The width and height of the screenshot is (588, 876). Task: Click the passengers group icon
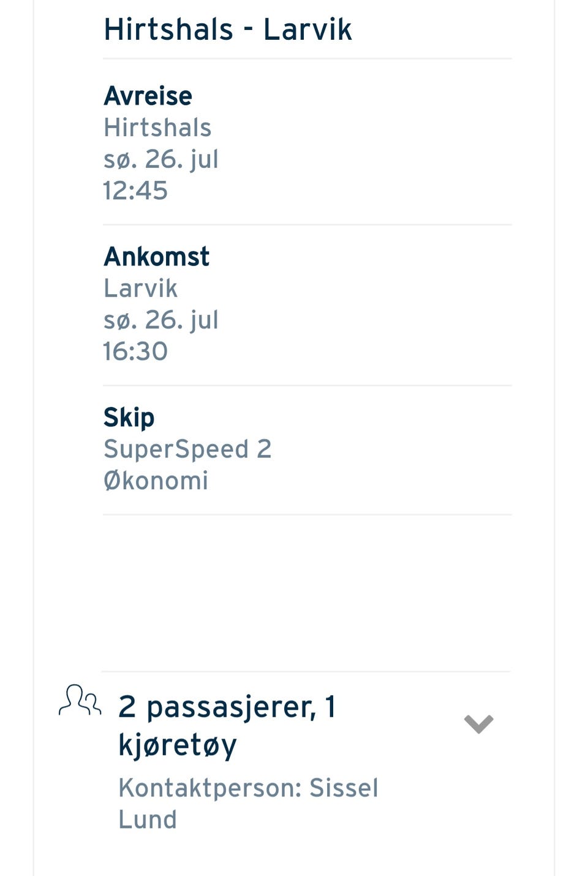(x=80, y=700)
